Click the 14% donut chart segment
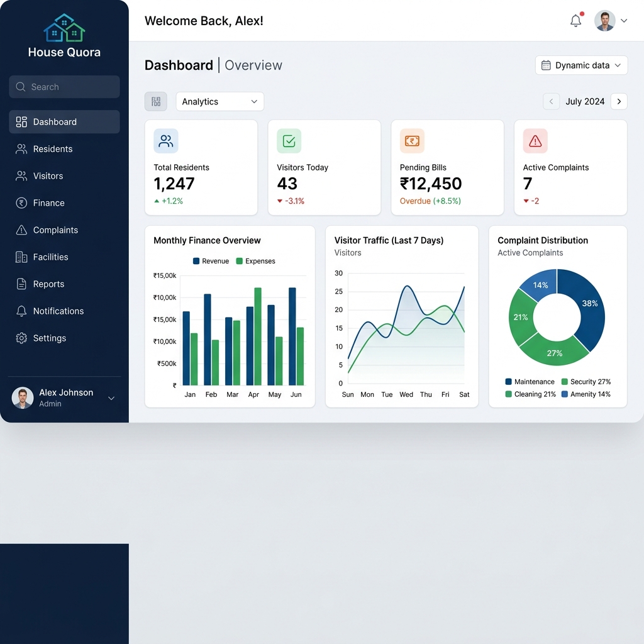 click(540, 285)
